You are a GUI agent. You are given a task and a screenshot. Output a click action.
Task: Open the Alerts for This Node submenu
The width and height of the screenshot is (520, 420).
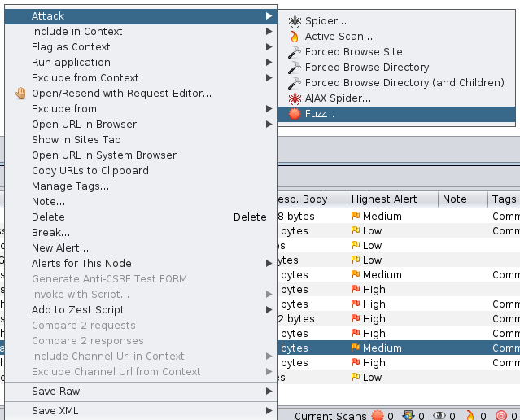(269, 264)
